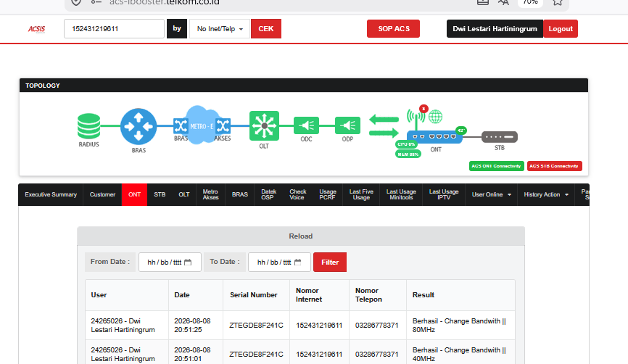Open the Metro Akses tab
Viewport: 628px width, 364px height.
[x=211, y=194]
